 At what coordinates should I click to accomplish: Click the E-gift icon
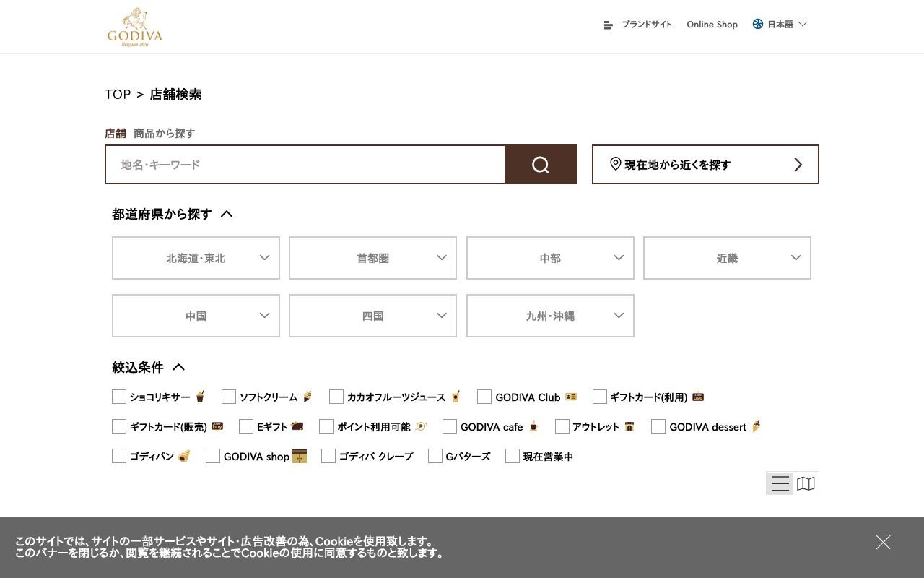[297, 426]
